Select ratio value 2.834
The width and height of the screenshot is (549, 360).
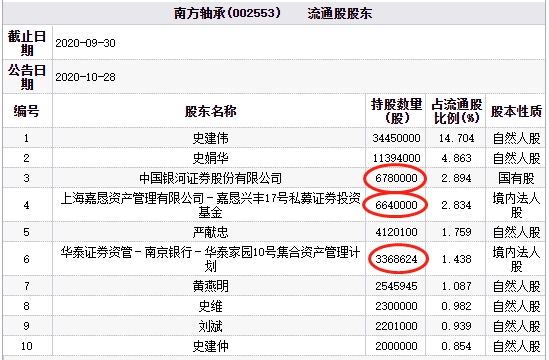pos(456,205)
